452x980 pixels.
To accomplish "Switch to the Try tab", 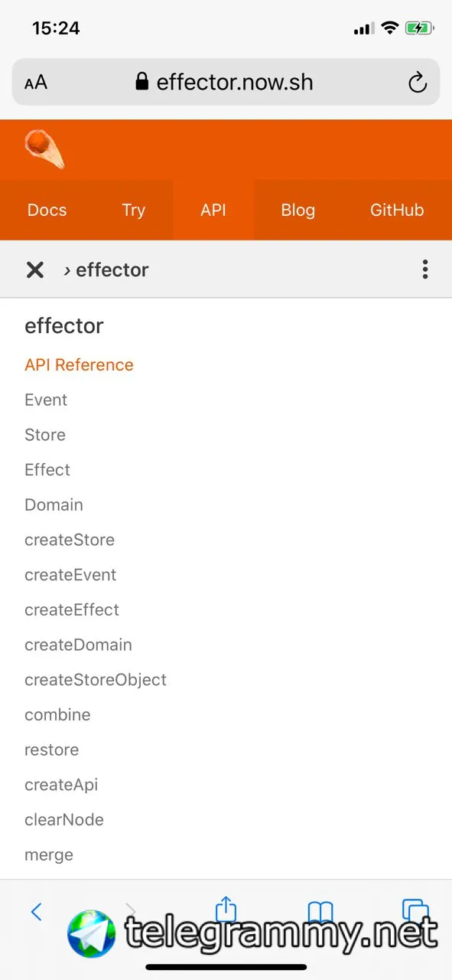I will 133,210.
